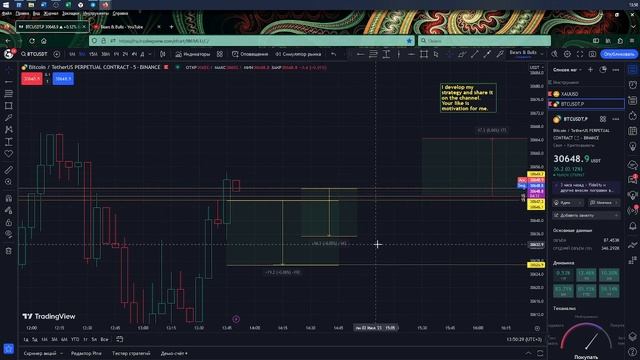Select XAUUSD in the watchlist
Screen dimensions: 640x360
click(x=586, y=94)
